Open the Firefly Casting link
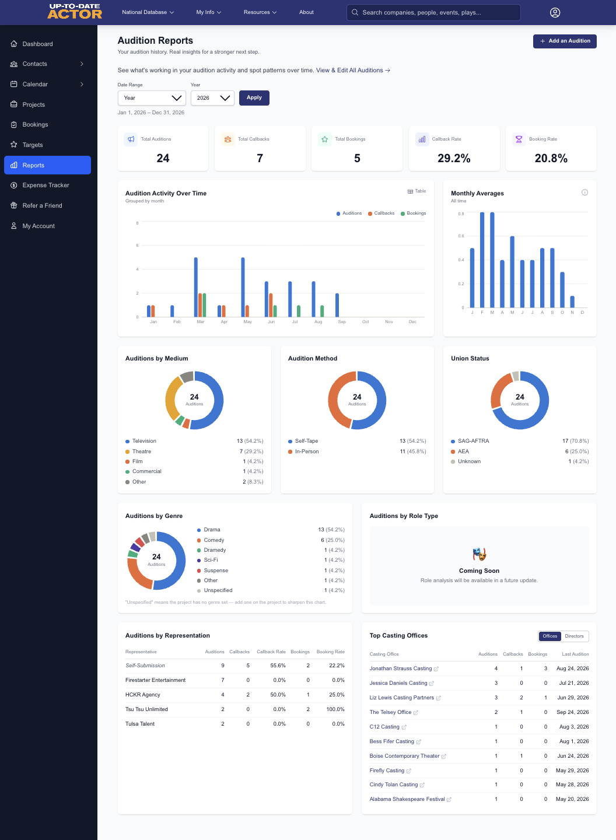The image size is (616, 840). tap(387, 771)
